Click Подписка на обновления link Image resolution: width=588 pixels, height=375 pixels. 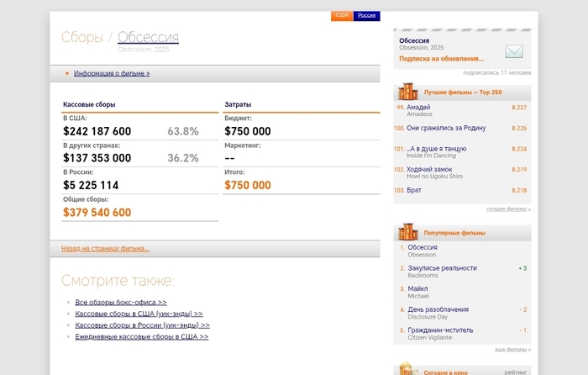coord(441,59)
